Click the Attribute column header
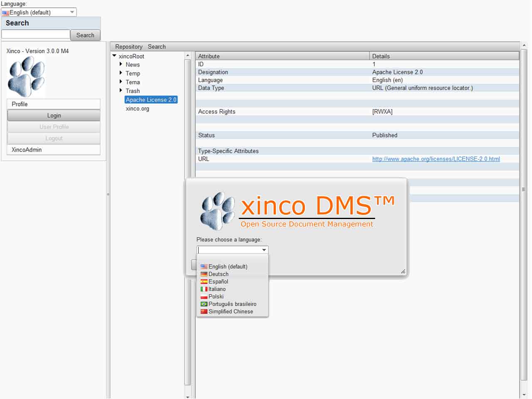532x399 pixels. pos(283,56)
